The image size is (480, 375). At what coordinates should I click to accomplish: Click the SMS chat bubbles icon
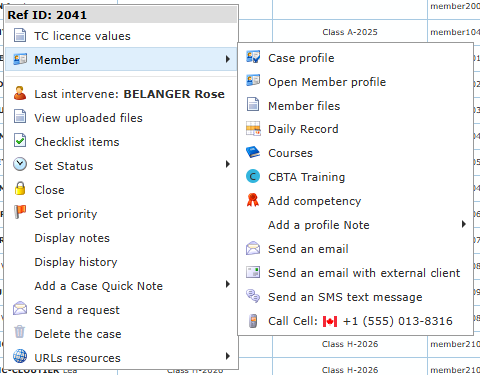pyautogui.click(x=253, y=296)
